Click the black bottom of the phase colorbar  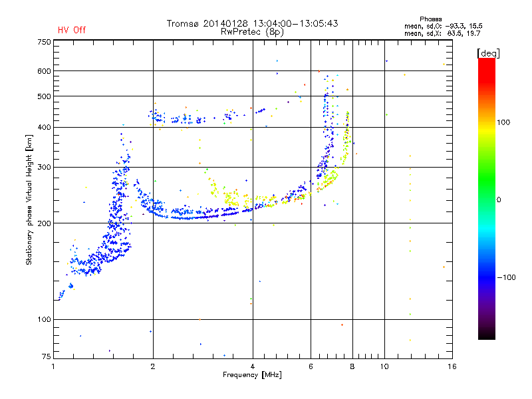(487, 334)
